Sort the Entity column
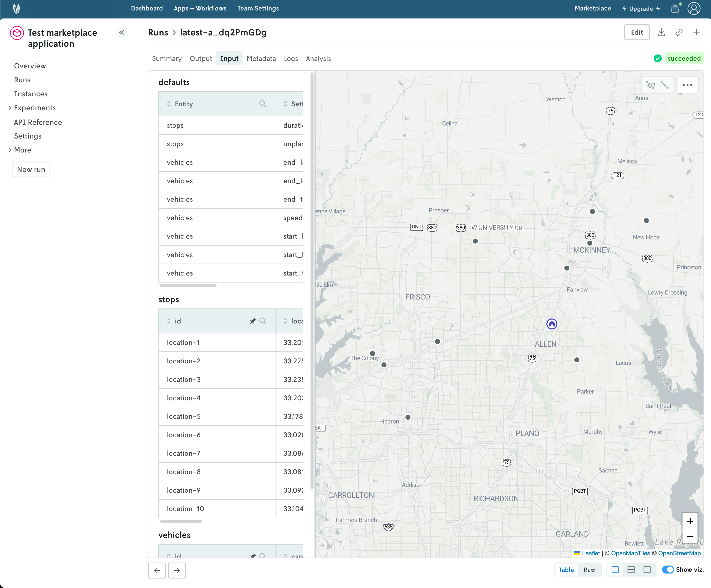Viewport: 711px width, 588px height. [x=169, y=104]
